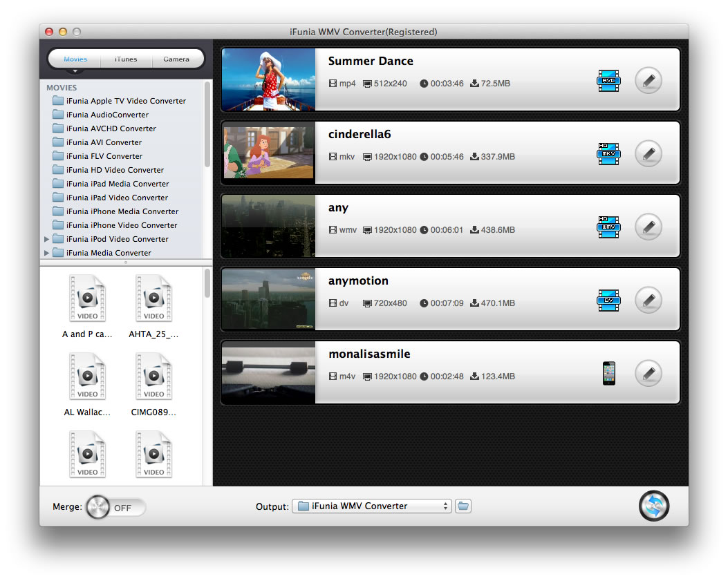This screenshot has height=581, width=728.
Task: Click the HD WMV format icon for any
Action: coord(608,227)
